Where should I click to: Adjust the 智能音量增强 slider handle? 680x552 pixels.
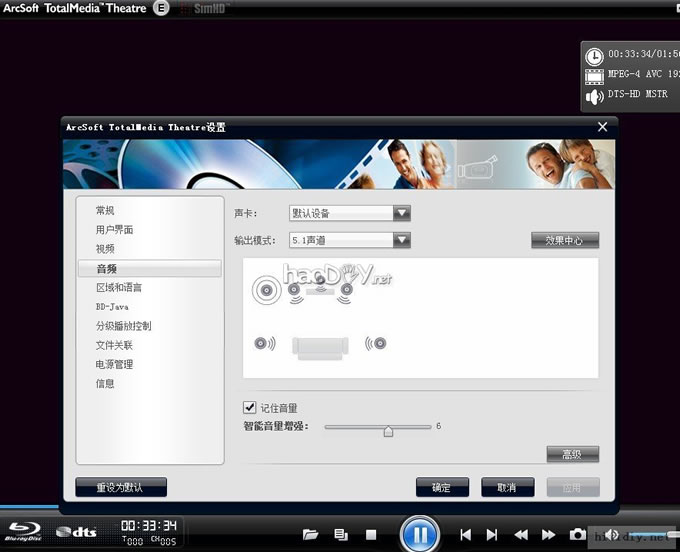coord(388,431)
